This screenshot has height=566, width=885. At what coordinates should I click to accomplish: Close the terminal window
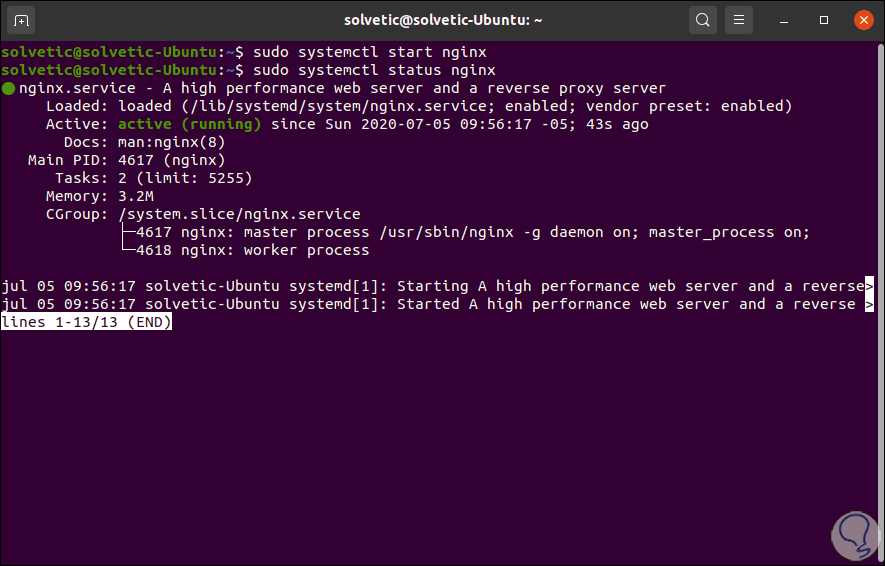click(860, 19)
